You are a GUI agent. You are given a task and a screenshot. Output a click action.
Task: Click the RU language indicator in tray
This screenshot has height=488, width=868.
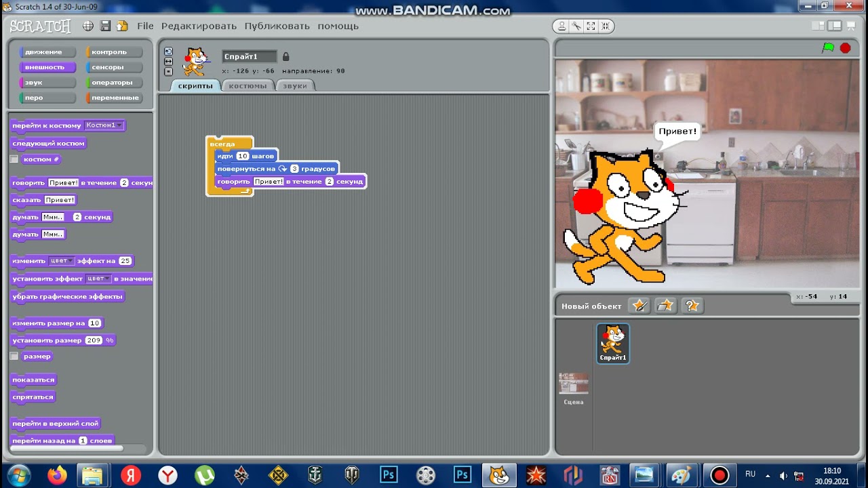click(x=751, y=474)
